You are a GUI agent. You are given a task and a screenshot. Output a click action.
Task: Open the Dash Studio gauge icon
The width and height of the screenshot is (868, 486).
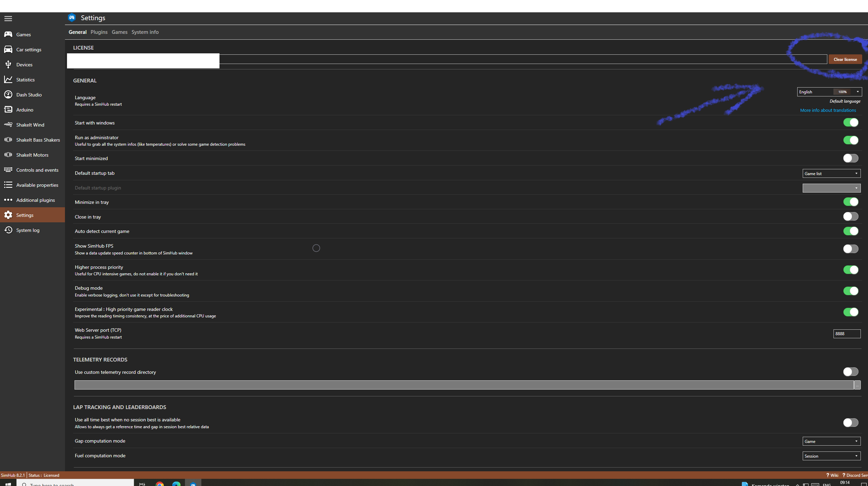8,95
